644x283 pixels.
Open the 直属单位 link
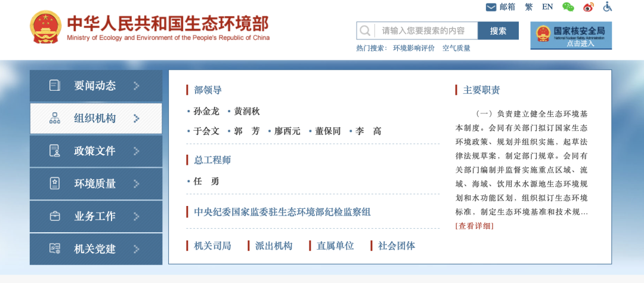(335, 246)
